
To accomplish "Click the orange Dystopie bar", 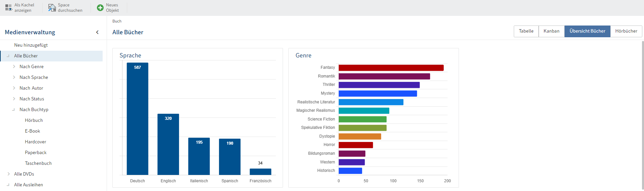I will point(360,136).
